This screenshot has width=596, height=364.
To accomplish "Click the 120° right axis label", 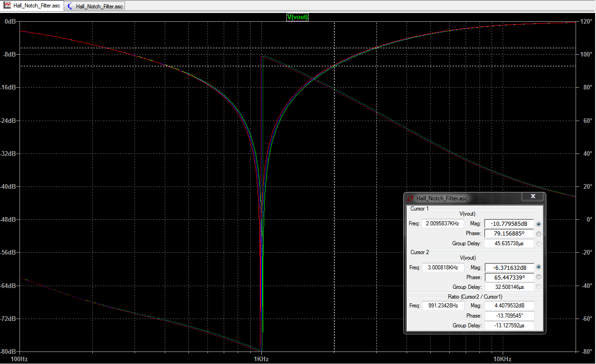I will (x=586, y=21).
